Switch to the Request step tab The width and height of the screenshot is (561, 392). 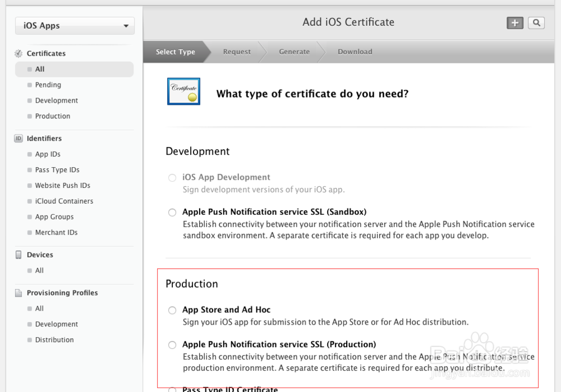coord(236,52)
